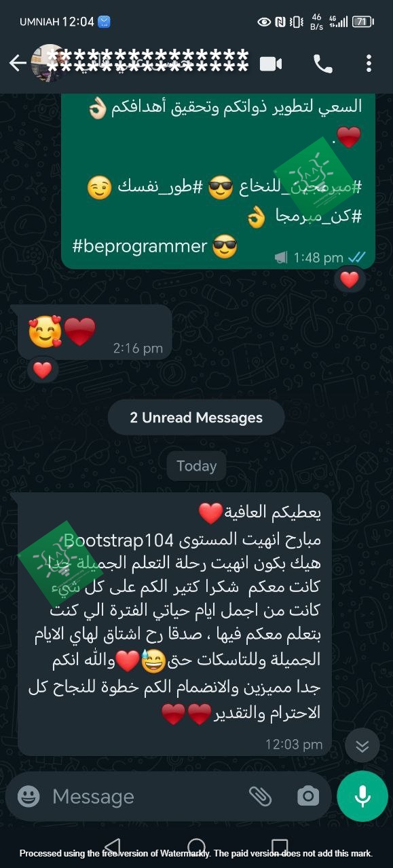Open the camera from message bar
Screen dimensions: 393x868
[307, 796]
